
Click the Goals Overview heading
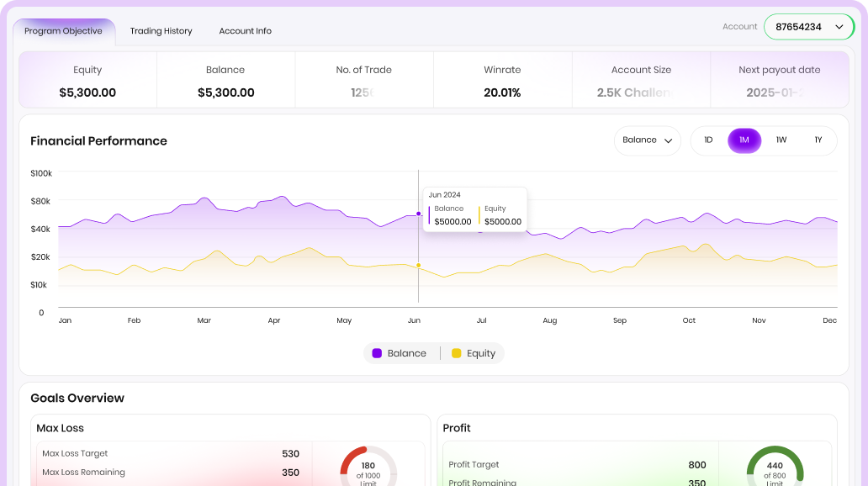pyautogui.click(x=77, y=398)
